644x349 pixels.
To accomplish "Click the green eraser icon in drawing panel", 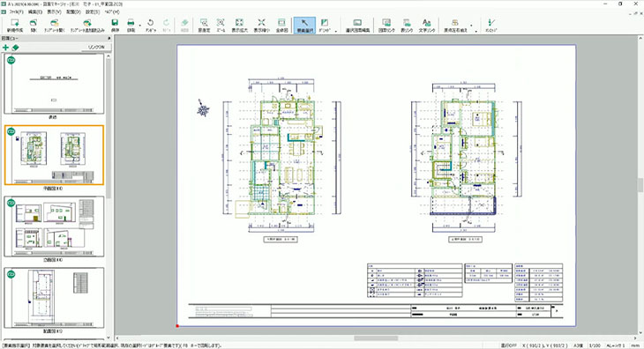I will point(16,48).
